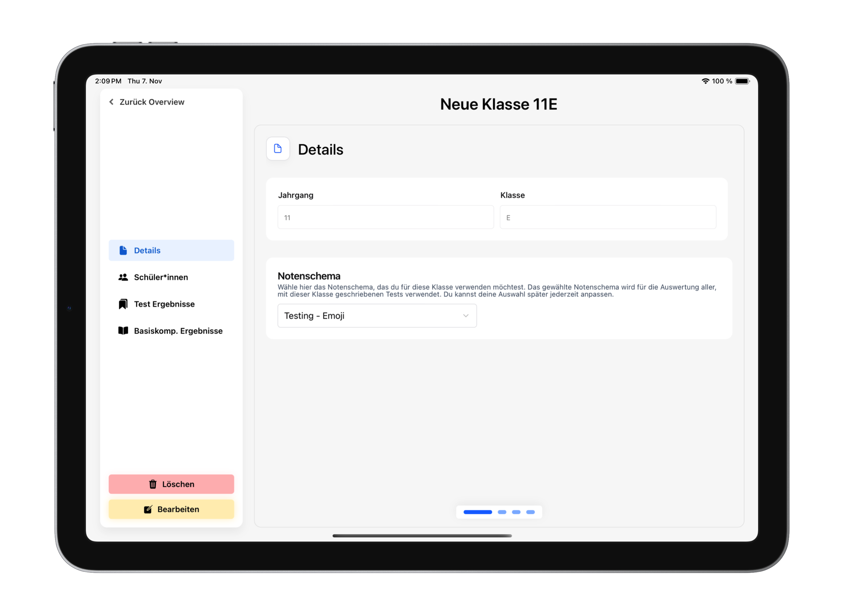Screen dimensions: 844x616
Task: Click the trash icon on Löschen
Action: [153, 484]
